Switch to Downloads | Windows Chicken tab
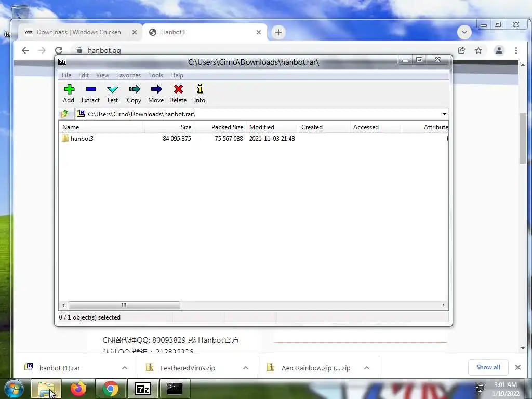 [79, 32]
